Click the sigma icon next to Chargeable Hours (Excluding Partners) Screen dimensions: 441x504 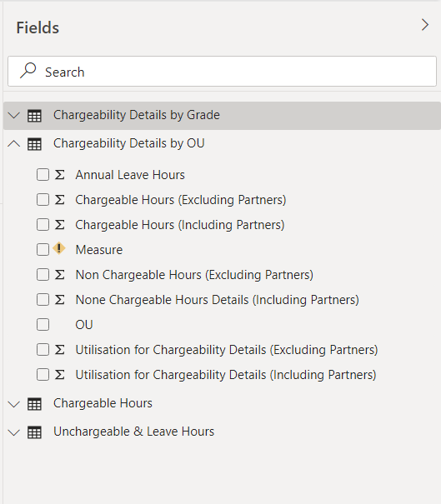pyautogui.click(x=59, y=200)
